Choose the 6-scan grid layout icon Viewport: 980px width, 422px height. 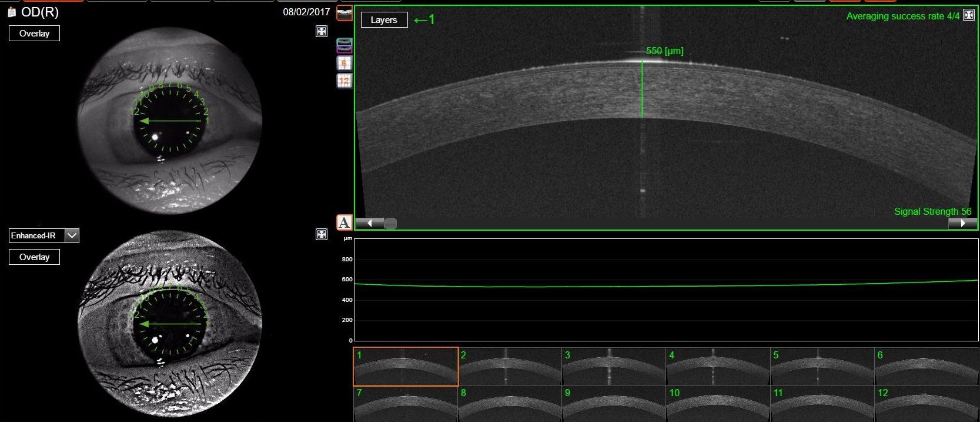coord(344,63)
